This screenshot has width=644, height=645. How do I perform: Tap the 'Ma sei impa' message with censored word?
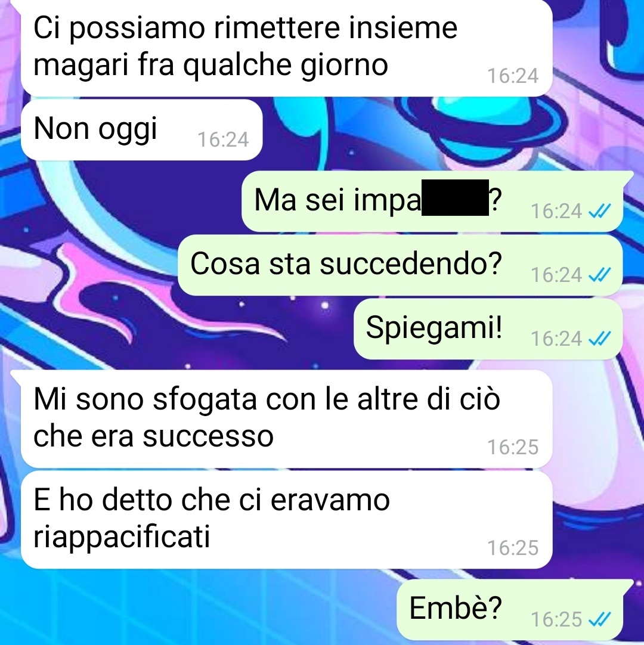coord(432,201)
